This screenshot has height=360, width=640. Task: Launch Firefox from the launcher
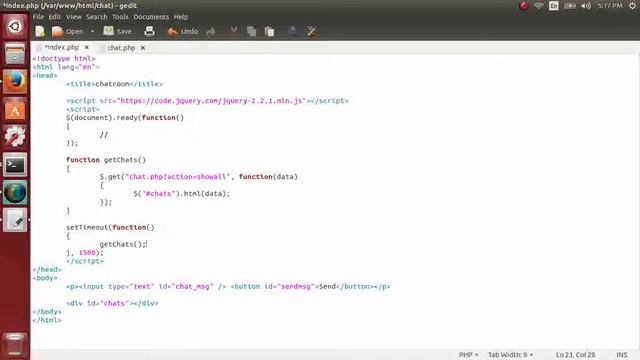click(15, 81)
